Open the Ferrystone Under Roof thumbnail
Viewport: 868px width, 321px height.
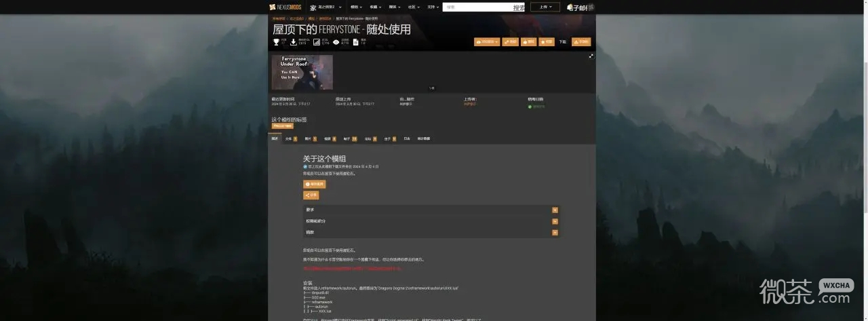[302, 72]
